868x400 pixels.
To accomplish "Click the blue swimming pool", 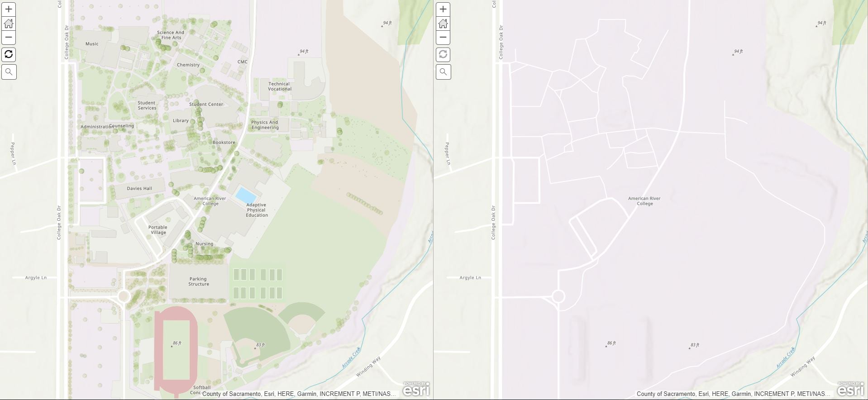I will 246,195.
